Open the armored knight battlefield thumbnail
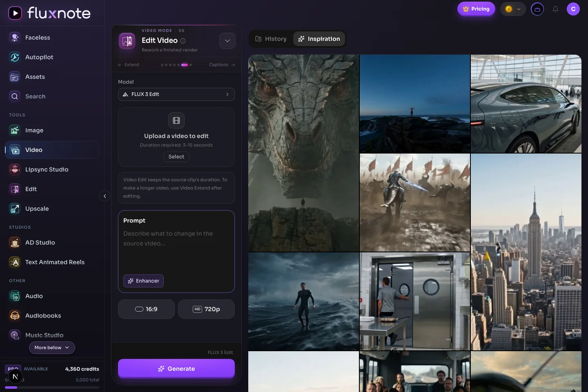Viewport: 588px width, 392px height. click(415, 203)
